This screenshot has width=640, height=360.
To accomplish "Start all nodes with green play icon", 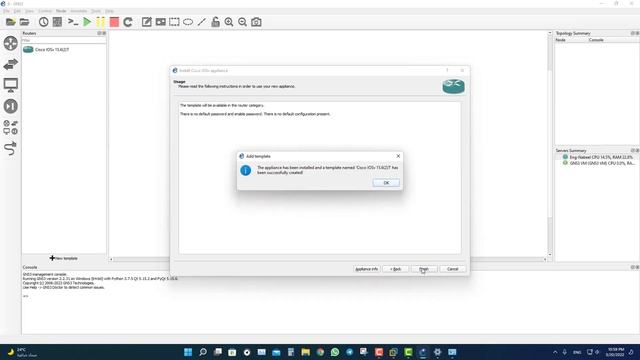I will (x=87, y=22).
